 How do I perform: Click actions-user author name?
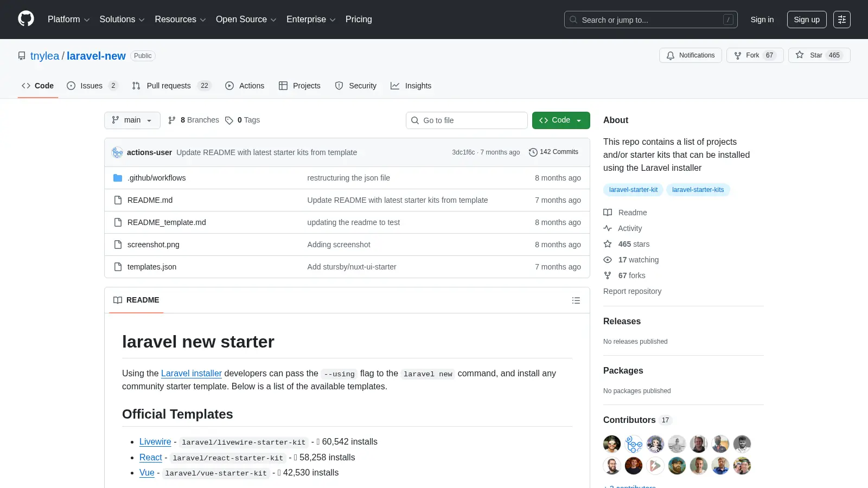click(x=149, y=152)
